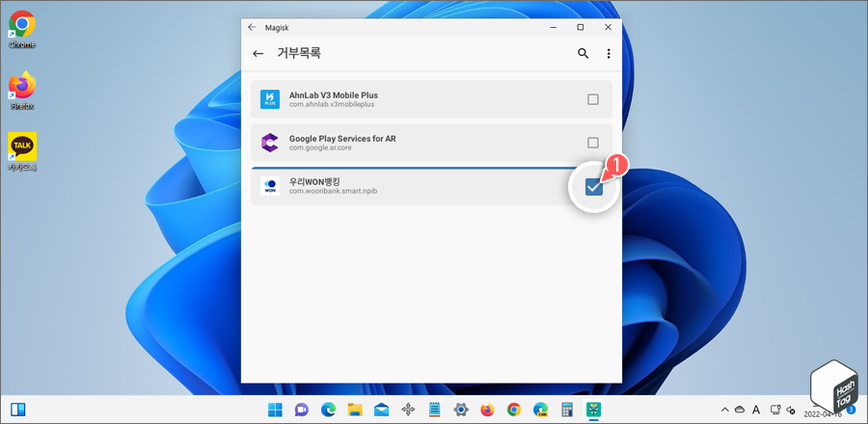
Task: Click the active Magisk taskbar icon
Action: tap(594, 410)
